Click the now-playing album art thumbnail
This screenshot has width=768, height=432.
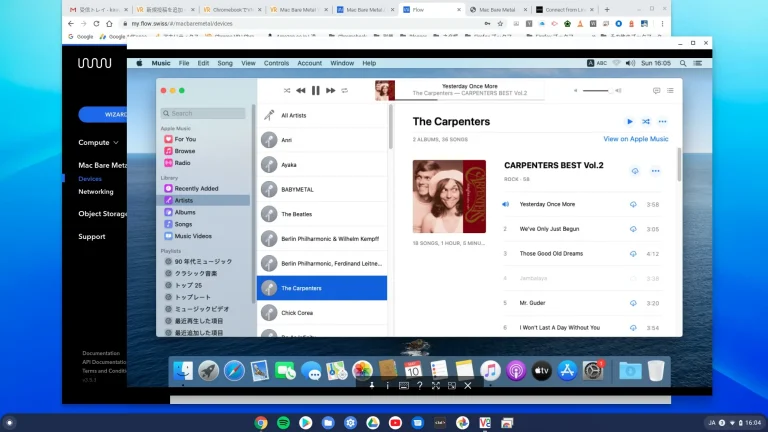pyautogui.click(x=385, y=91)
